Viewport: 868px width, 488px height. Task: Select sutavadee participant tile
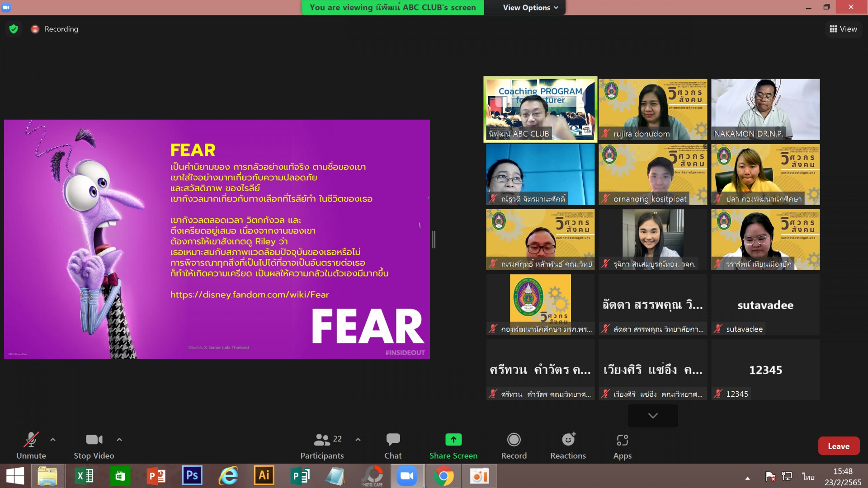click(x=765, y=305)
